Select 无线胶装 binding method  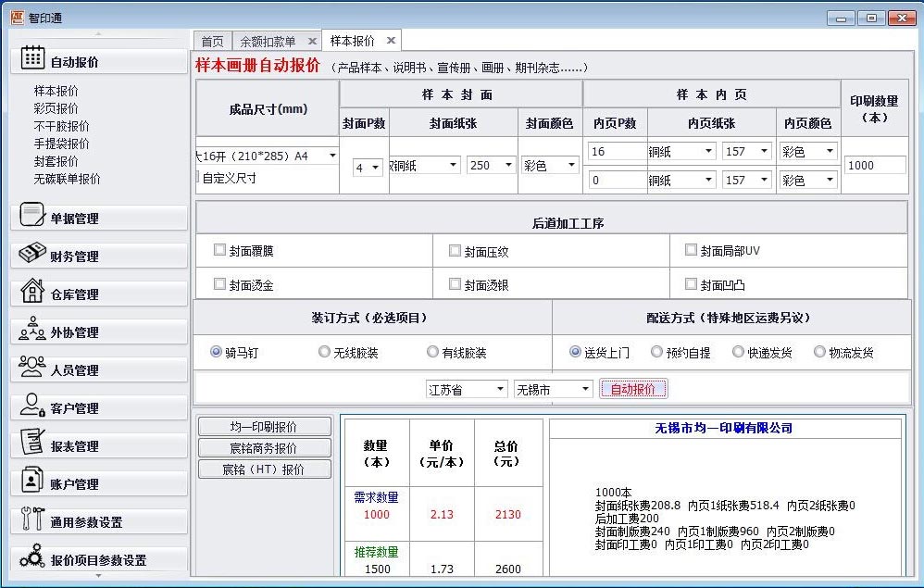pyautogui.click(x=324, y=352)
